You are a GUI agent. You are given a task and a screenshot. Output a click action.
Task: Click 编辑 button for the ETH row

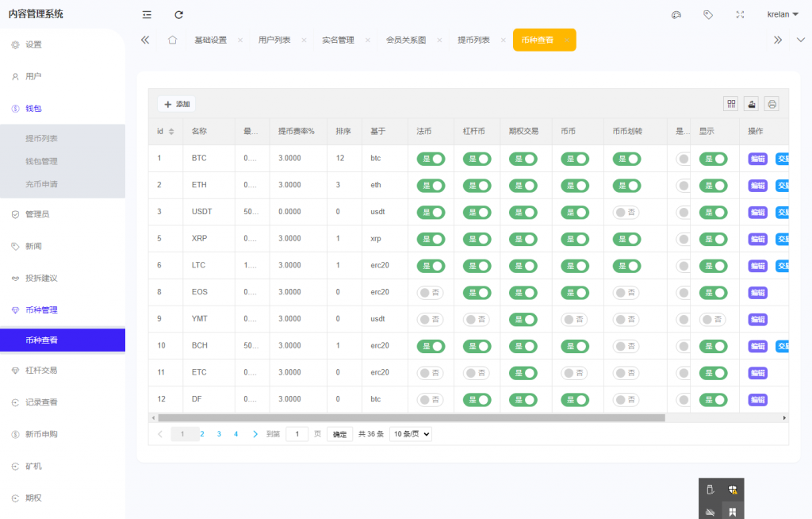[757, 186]
